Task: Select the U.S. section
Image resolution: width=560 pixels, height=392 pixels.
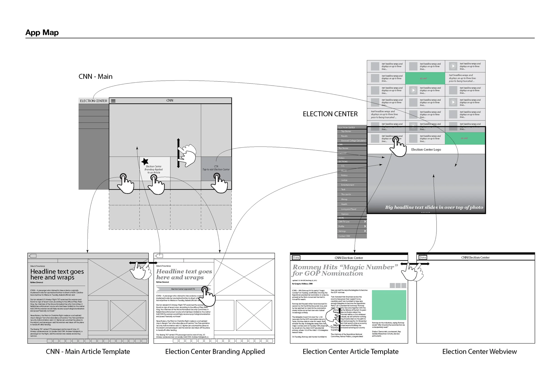Action: pyautogui.click(x=352, y=166)
